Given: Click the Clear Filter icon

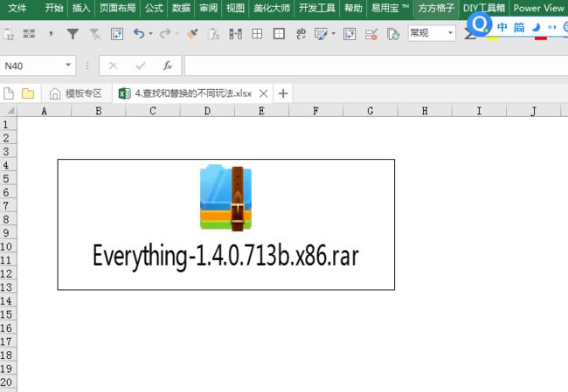Looking at the screenshot, I should (x=95, y=34).
